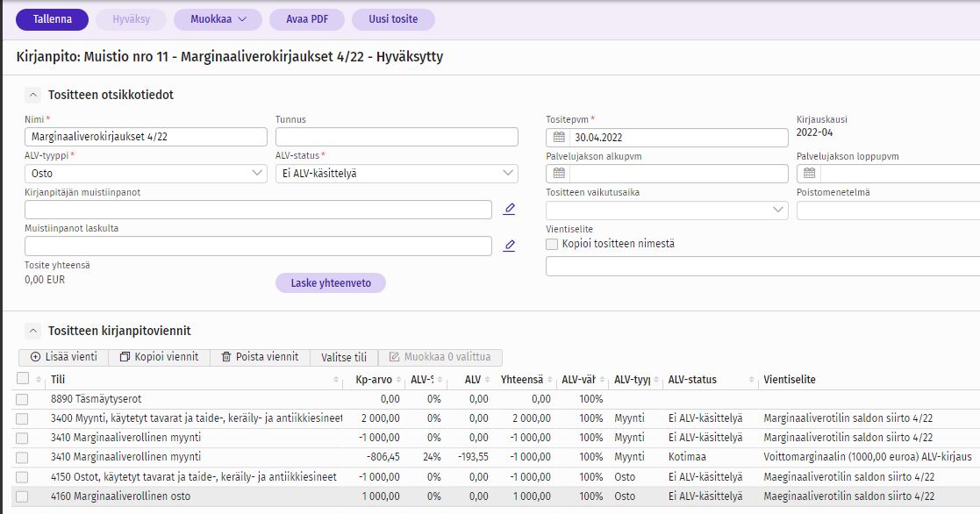Open the Palvelujakson loppupvm calendar icon
This screenshot has height=514, width=980.
pos(810,174)
